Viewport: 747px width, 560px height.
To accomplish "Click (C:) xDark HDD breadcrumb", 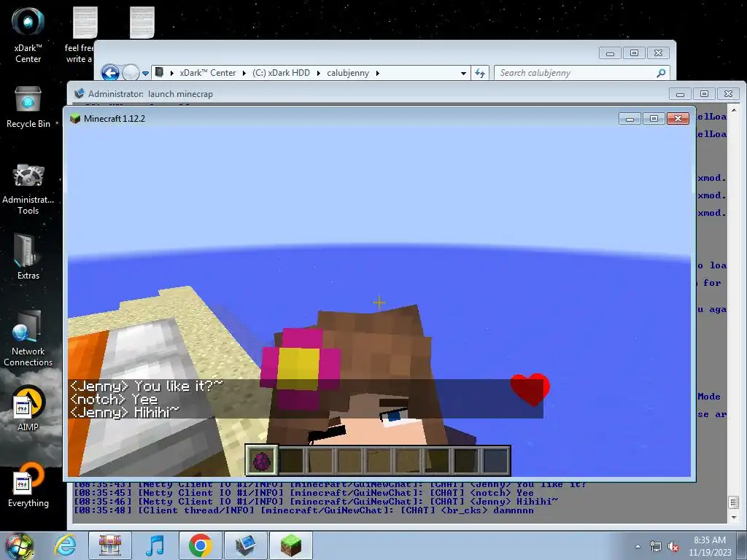I will click(281, 73).
